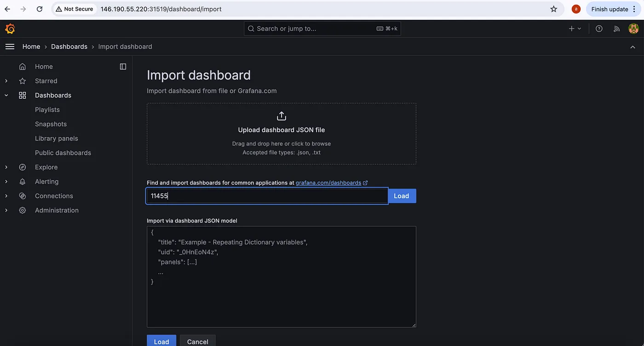The height and width of the screenshot is (346, 644).
Task: Click the Not Secure warning badge
Action: coord(74,9)
